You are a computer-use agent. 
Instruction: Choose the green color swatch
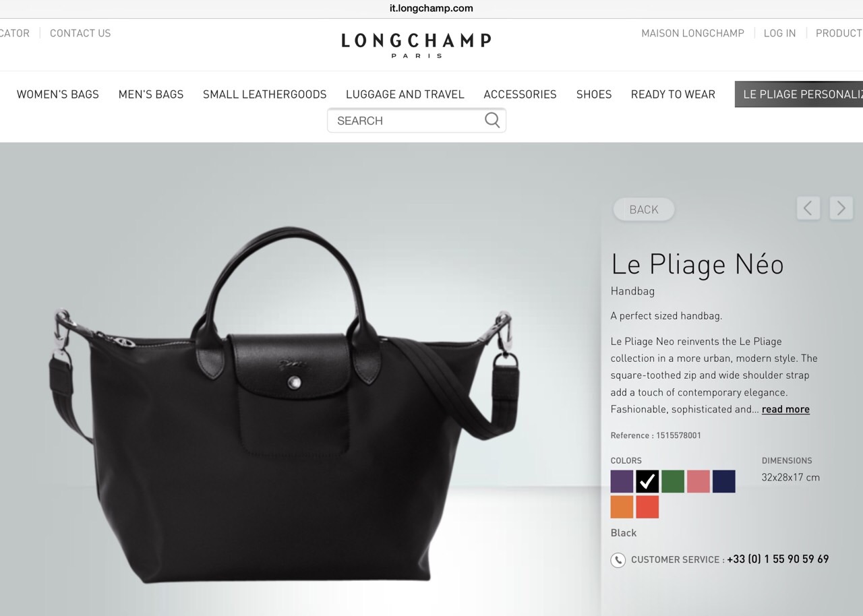click(673, 481)
